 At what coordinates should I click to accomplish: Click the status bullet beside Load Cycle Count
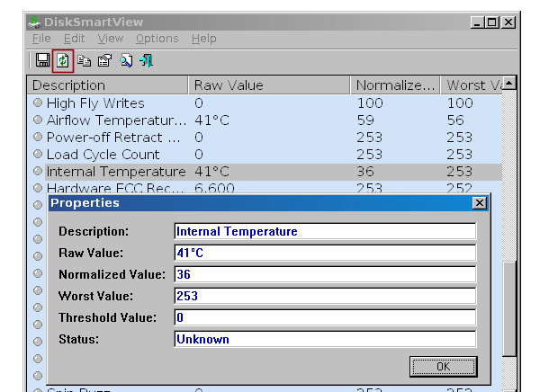coord(38,154)
